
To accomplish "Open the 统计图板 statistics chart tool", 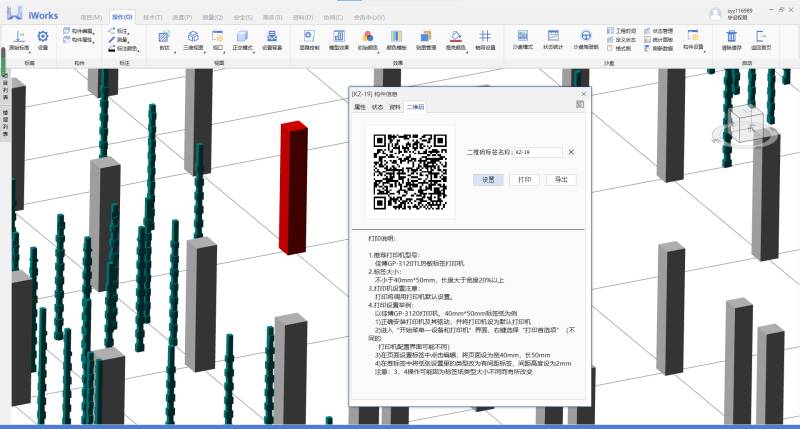I will [659, 40].
